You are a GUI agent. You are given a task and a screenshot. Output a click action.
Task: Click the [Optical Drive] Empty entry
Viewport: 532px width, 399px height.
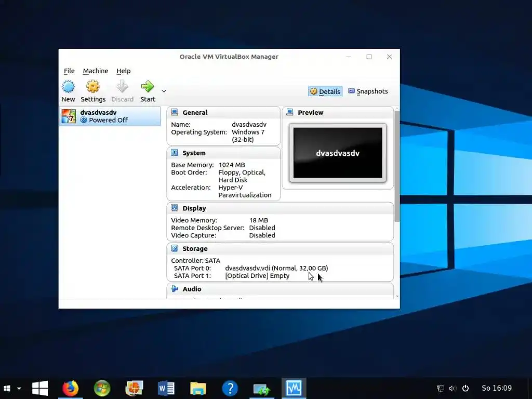pos(257,275)
